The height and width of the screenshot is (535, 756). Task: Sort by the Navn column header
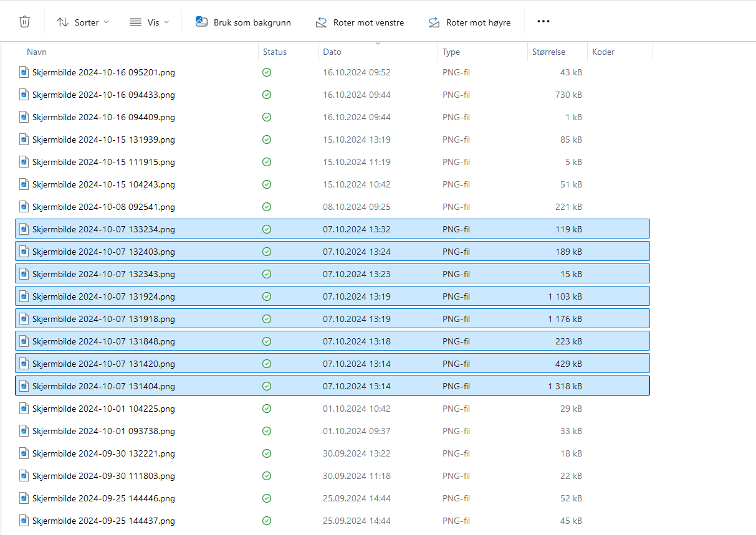point(37,52)
